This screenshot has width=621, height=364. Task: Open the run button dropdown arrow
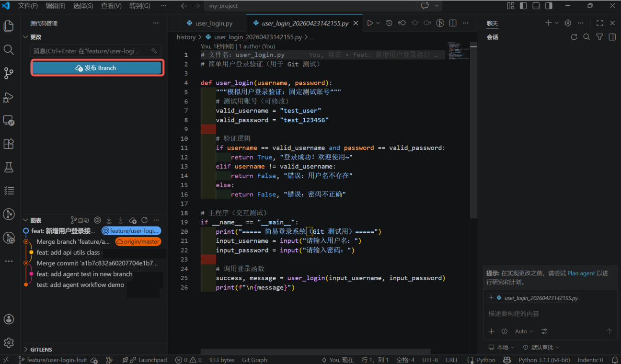click(x=378, y=23)
